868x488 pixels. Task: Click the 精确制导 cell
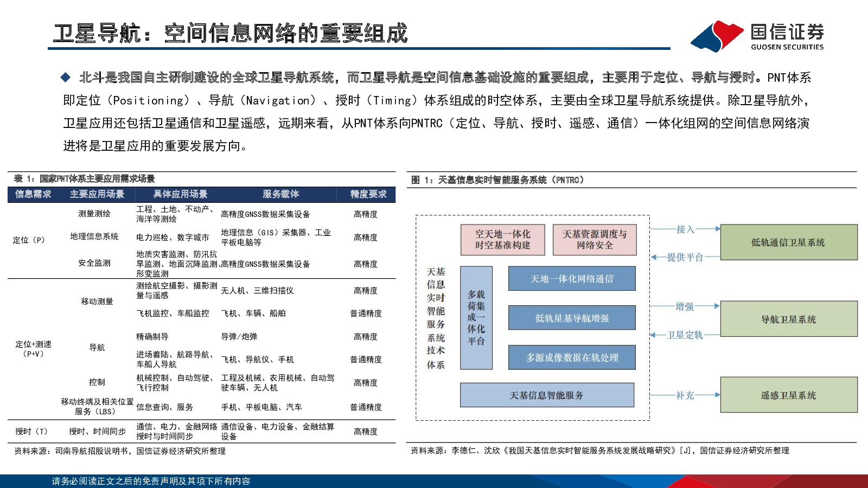coord(152,337)
